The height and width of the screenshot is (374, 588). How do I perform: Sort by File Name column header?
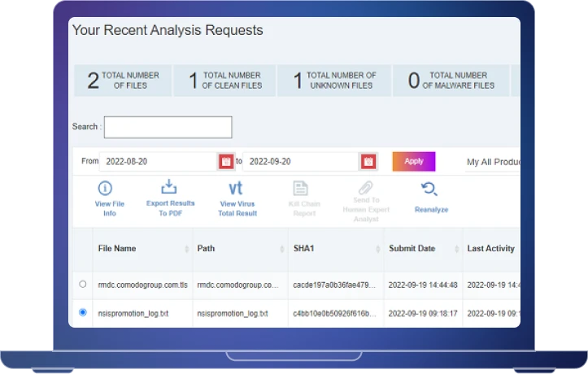pos(117,248)
